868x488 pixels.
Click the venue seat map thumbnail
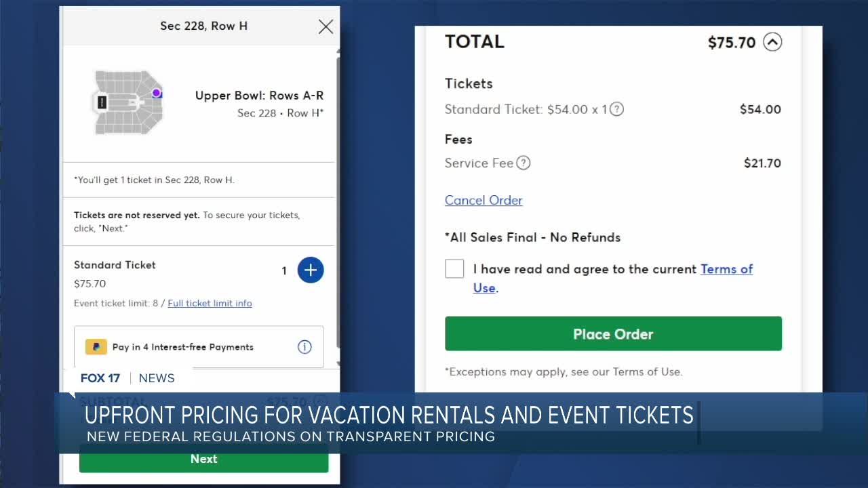[127, 102]
